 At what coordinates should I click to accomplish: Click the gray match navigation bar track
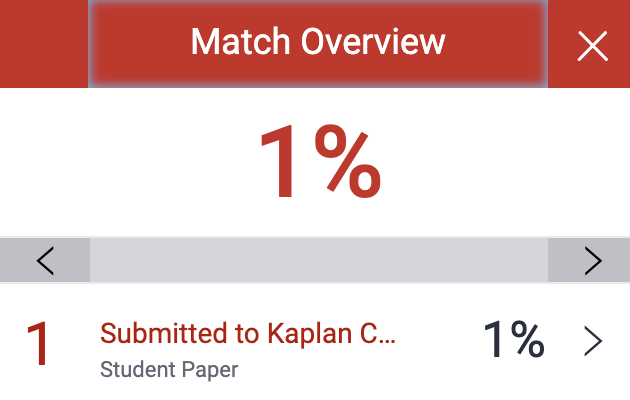click(x=318, y=261)
